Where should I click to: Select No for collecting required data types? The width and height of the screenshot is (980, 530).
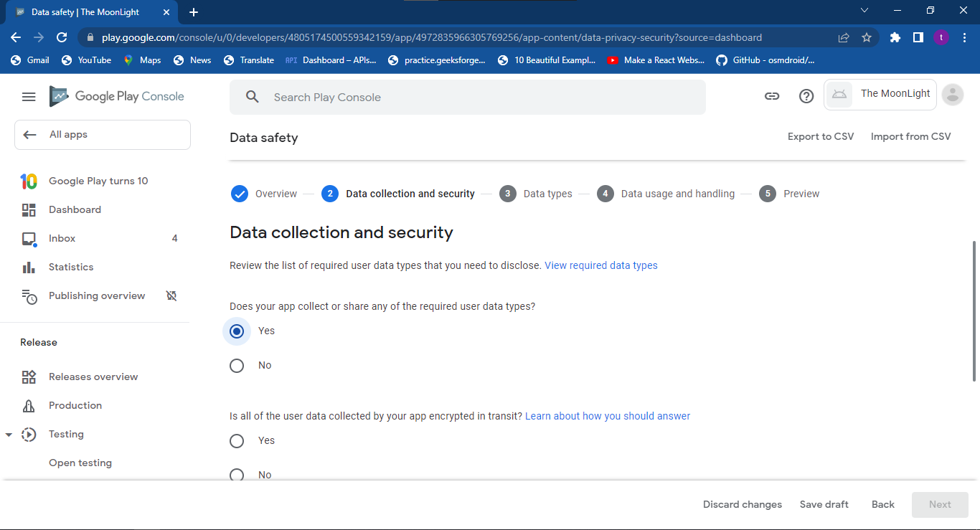coord(237,366)
